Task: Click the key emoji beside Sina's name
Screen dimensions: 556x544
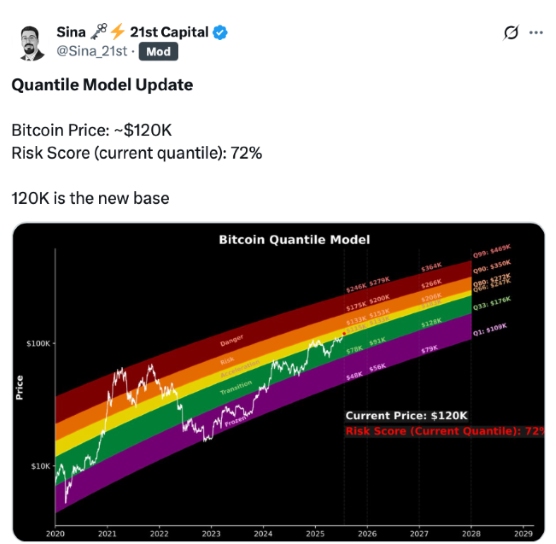Action: coord(99,31)
